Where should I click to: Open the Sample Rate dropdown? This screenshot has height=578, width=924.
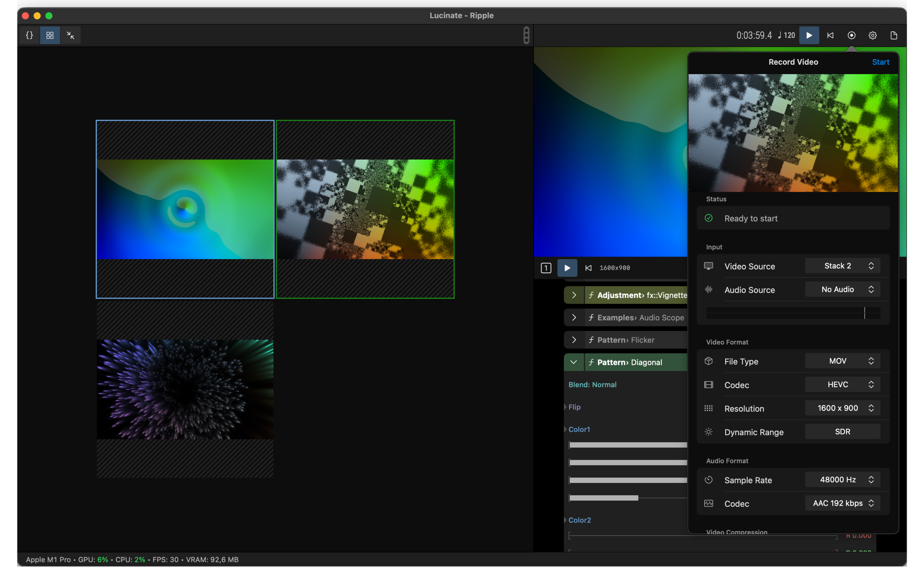coord(843,480)
